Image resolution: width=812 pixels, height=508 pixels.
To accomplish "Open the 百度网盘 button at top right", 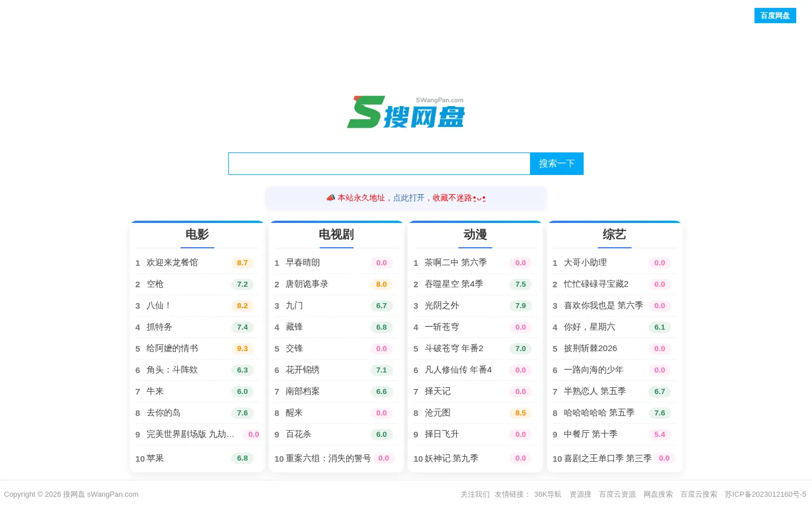I will (775, 16).
